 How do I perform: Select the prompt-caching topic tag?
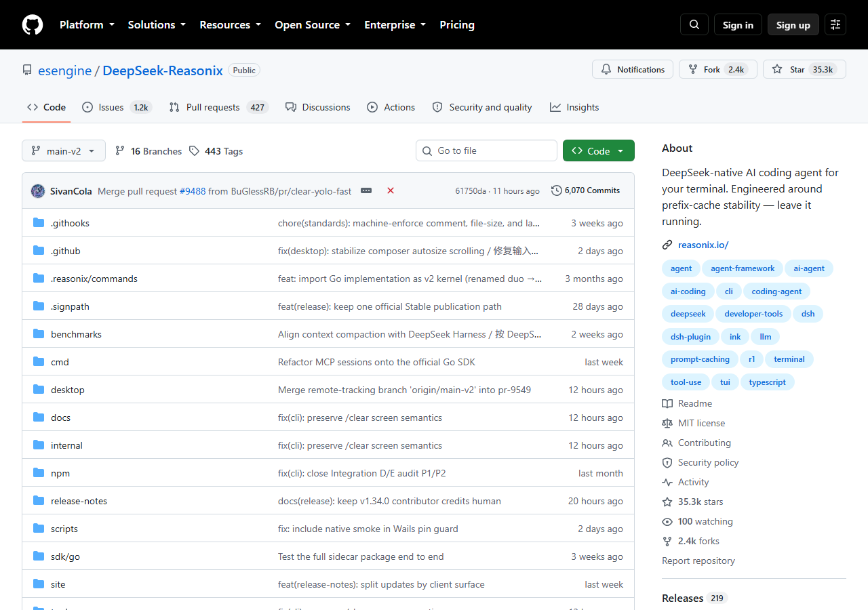coord(700,359)
